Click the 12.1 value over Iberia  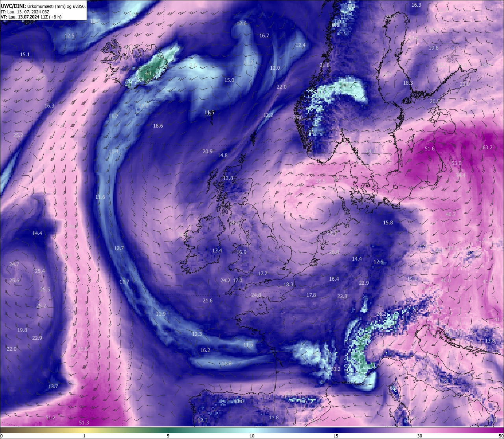pos(202,420)
